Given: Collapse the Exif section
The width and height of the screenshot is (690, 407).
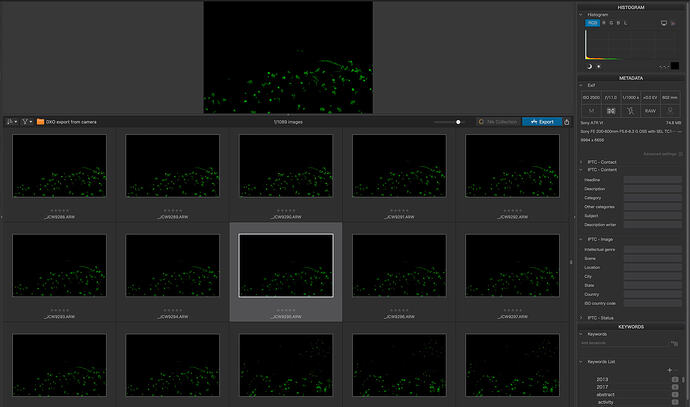Looking at the screenshot, I should click(581, 85).
